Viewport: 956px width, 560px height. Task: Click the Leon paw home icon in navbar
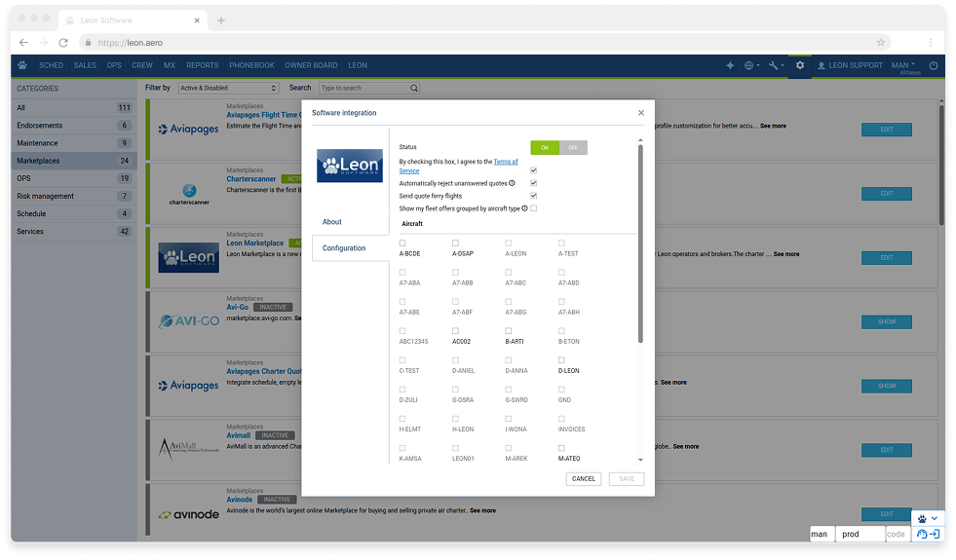point(22,65)
